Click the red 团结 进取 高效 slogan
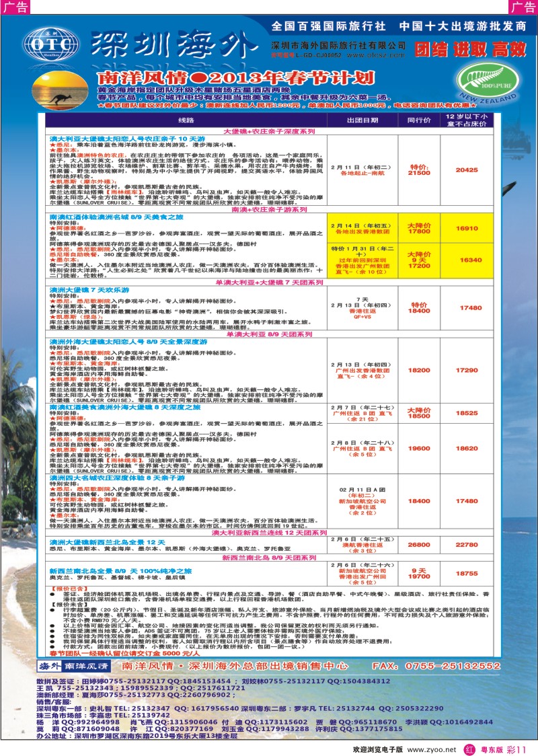This screenshot has width=538, height=756. 470,49
